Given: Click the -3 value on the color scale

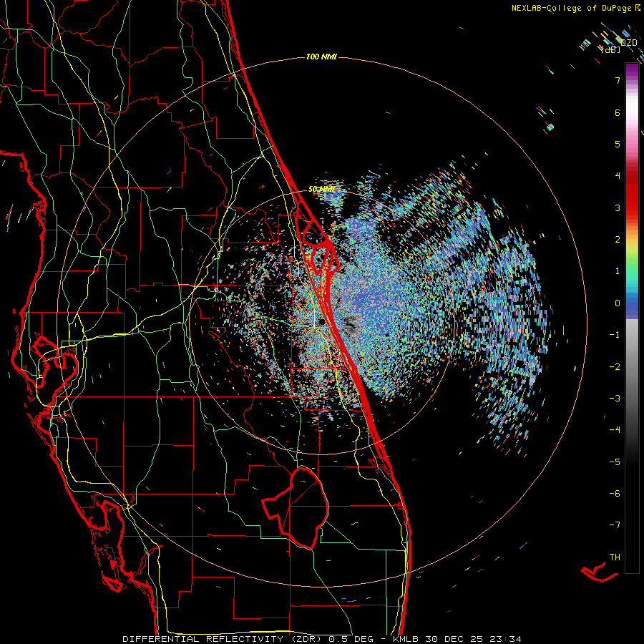Looking at the screenshot, I should 615,399.
